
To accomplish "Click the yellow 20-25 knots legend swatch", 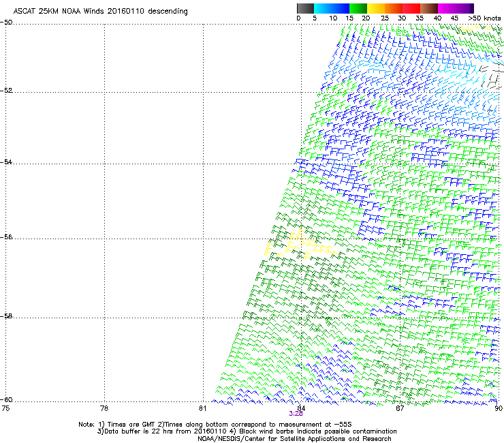I will (376, 8).
